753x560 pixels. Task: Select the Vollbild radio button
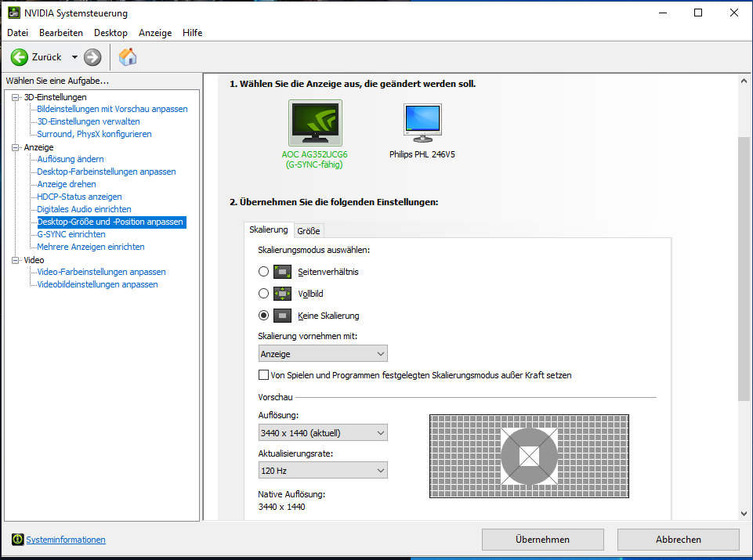[263, 293]
